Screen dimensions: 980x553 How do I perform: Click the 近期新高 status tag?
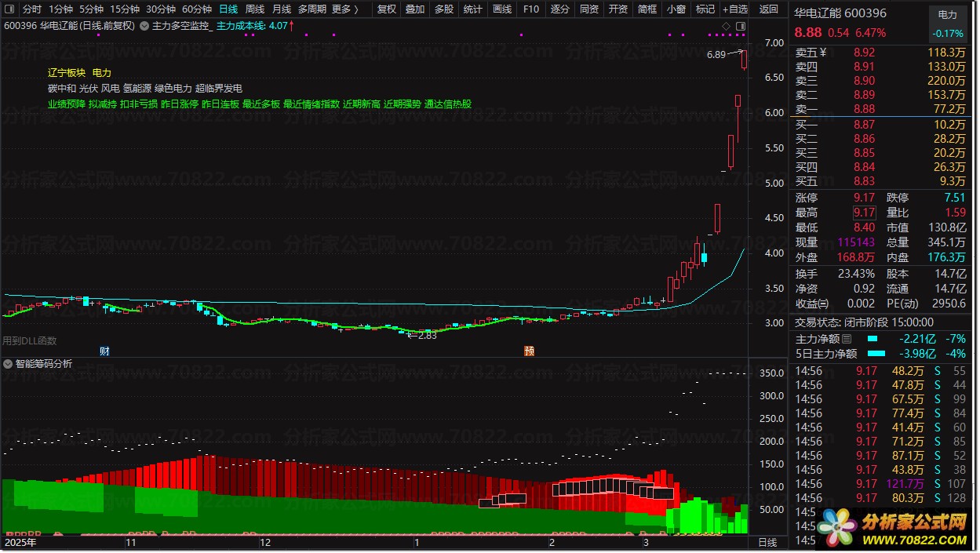click(362, 104)
